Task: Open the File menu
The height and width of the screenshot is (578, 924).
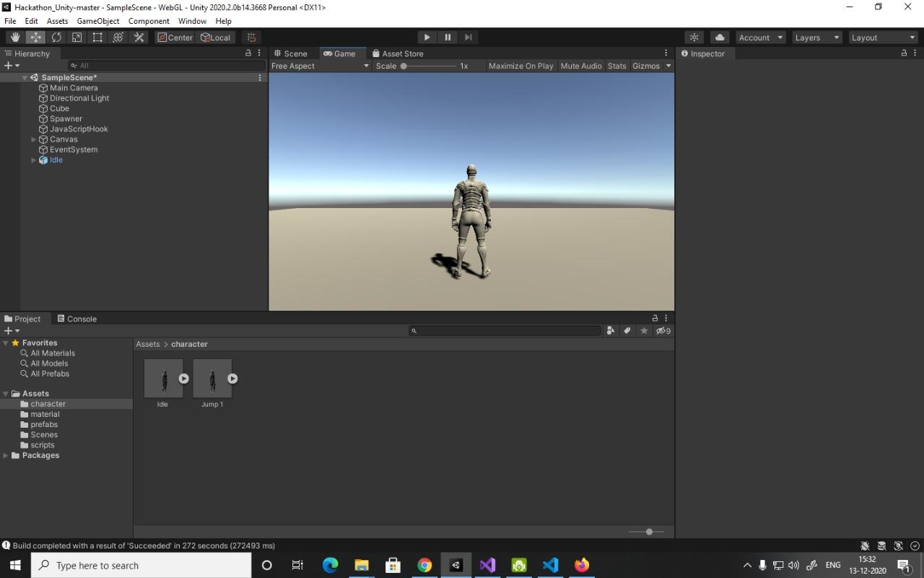Action: pos(10,21)
